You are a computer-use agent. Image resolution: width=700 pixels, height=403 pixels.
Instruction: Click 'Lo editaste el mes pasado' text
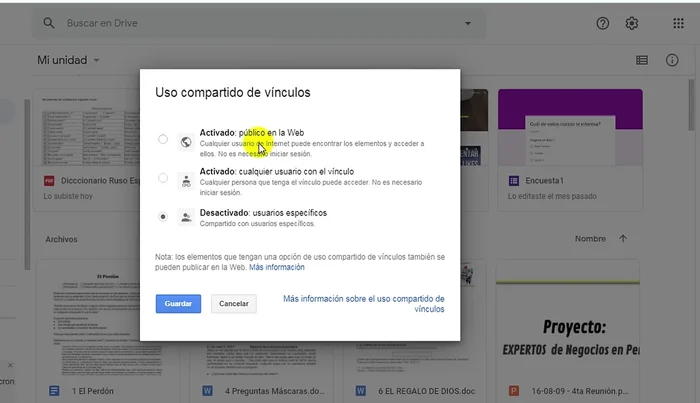pyautogui.click(x=552, y=196)
